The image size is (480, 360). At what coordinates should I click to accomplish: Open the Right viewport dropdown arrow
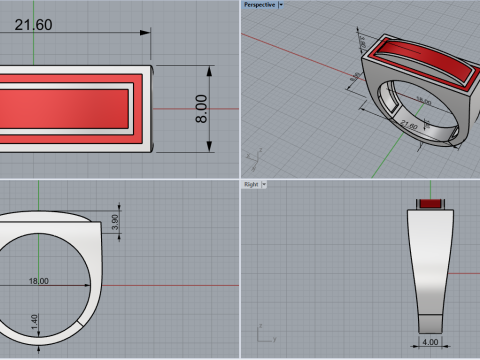point(264,184)
